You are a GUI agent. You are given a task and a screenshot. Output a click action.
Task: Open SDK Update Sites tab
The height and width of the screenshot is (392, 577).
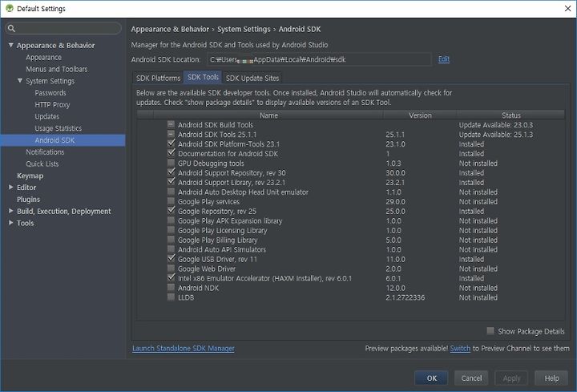[252, 78]
